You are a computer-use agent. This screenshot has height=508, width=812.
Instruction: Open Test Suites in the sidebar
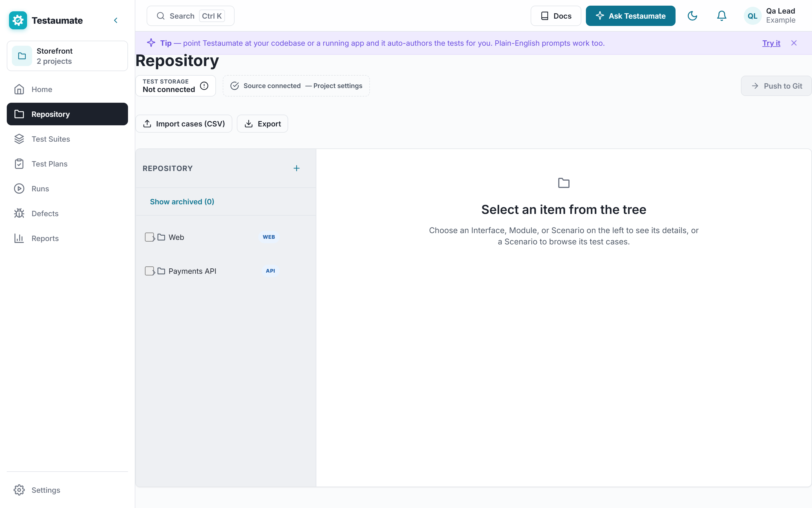pyautogui.click(x=67, y=139)
